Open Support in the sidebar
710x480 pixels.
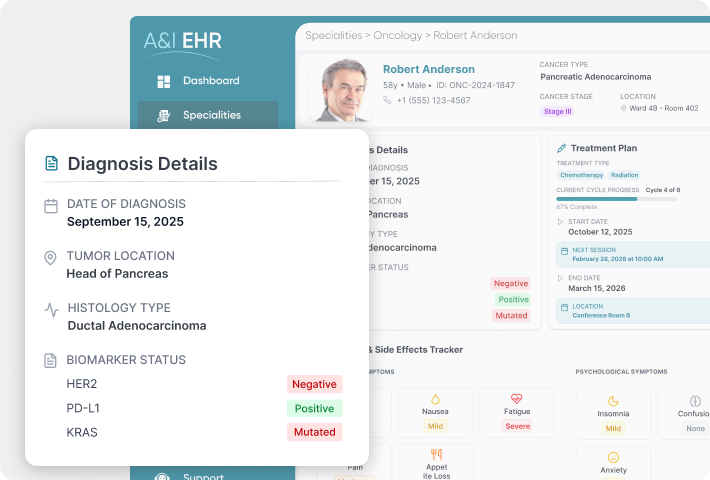point(203,476)
